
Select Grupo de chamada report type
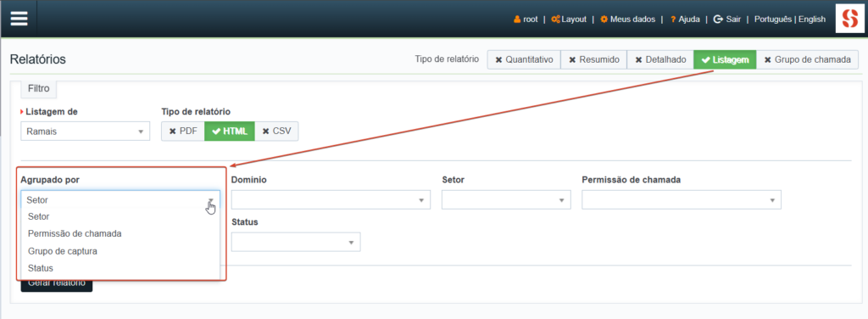[x=807, y=59]
